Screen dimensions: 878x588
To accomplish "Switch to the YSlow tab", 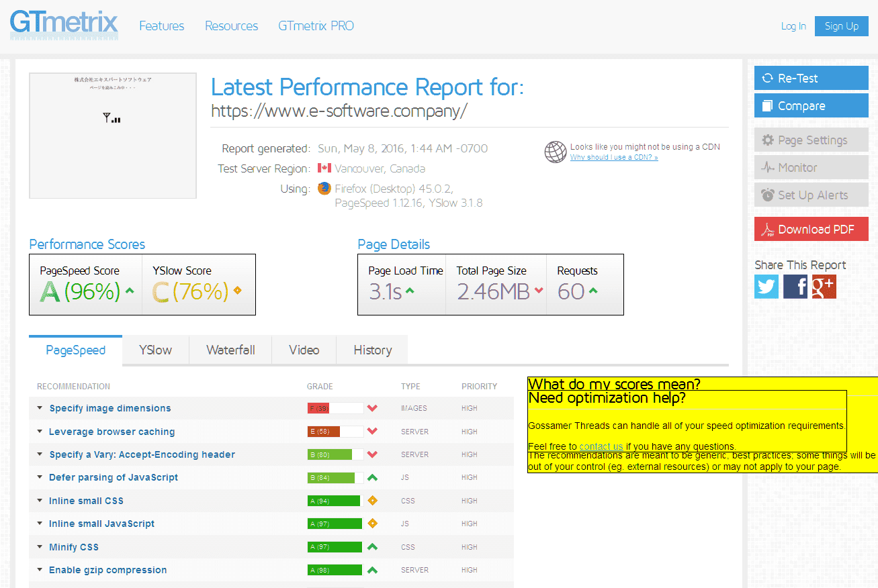I will pyautogui.click(x=156, y=350).
